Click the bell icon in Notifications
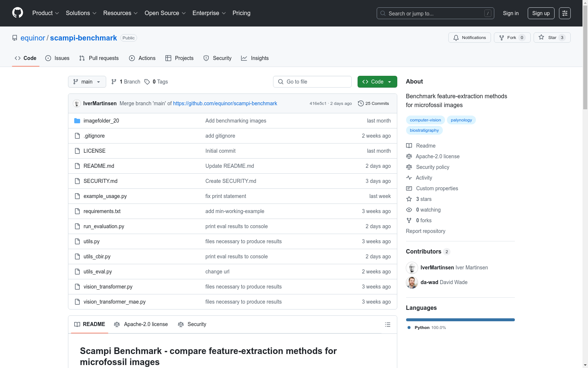 click(456, 38)
